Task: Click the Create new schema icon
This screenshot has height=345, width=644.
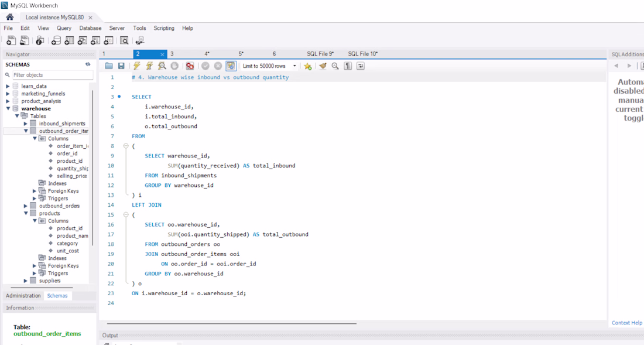Action: click(56, 41)
